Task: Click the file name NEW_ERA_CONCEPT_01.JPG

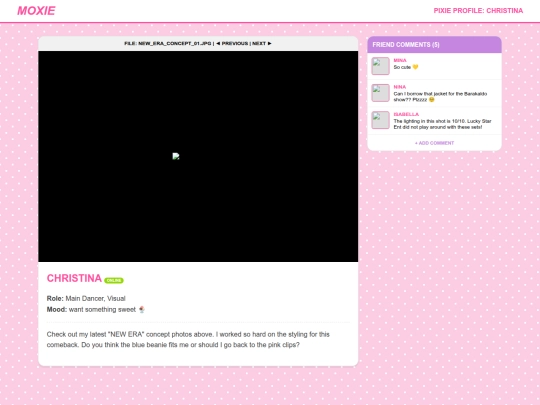Action: 175,43
